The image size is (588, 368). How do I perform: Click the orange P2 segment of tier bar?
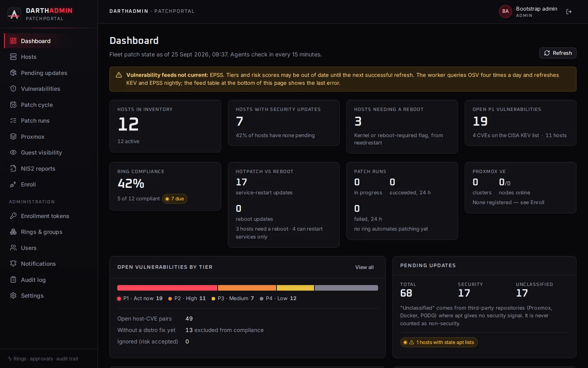pyautogui.click(x=247, y=288)
